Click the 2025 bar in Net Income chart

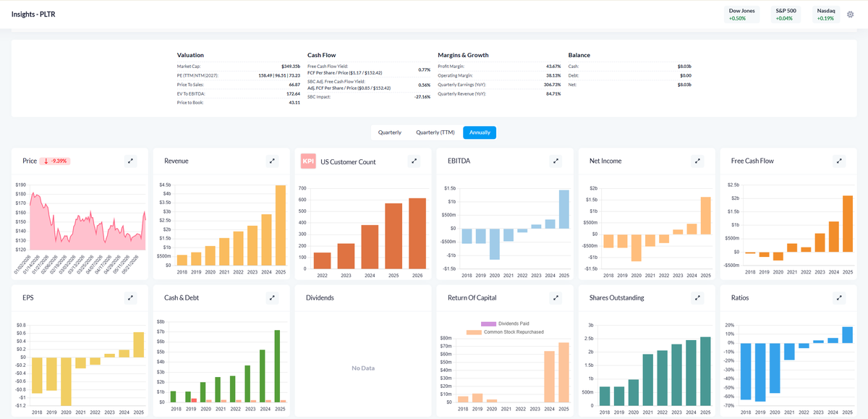[705, 216]
